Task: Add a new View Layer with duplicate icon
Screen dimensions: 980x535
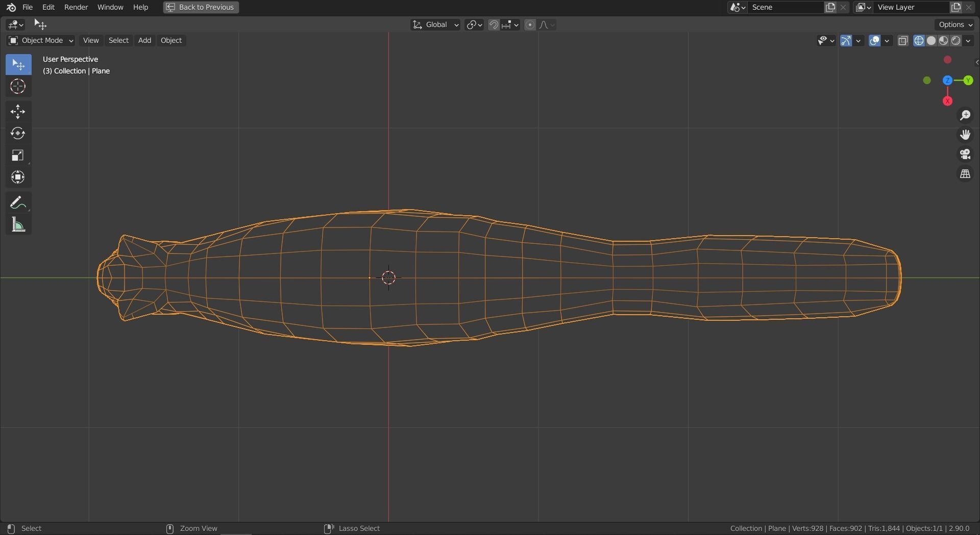Action: (955, 7)
